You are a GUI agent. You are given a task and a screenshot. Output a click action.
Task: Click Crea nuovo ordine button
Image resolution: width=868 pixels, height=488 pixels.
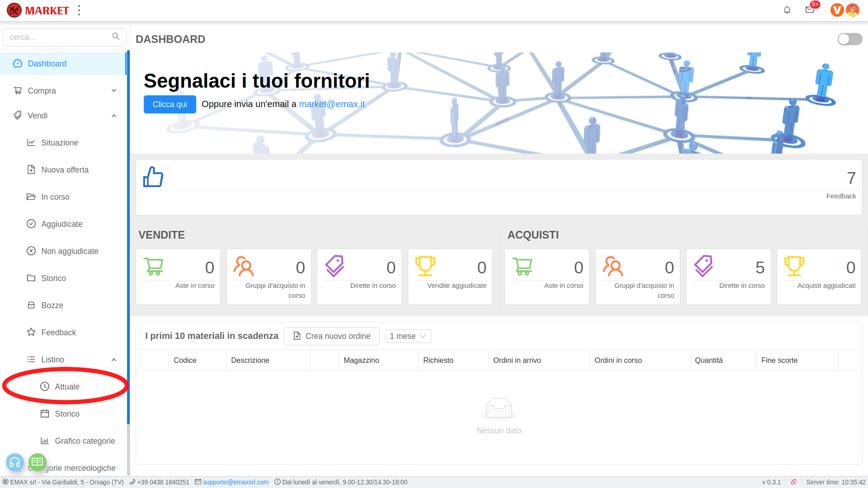pyautogui.click(x=332, y=336)
